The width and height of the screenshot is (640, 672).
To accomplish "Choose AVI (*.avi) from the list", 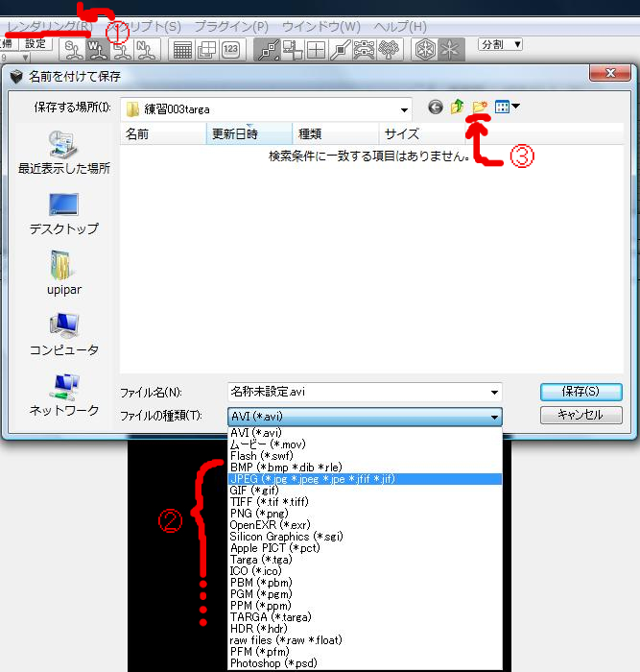I will pyautogui.click(x=365, y=433).
